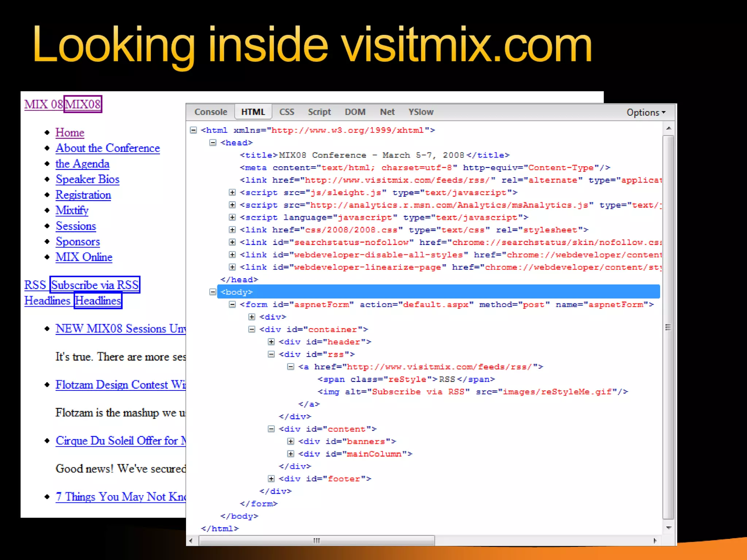Viewport: 747px width, 560px height.
Task: Click the horizontal scrollbar thumb
Action: click(316, 540)
